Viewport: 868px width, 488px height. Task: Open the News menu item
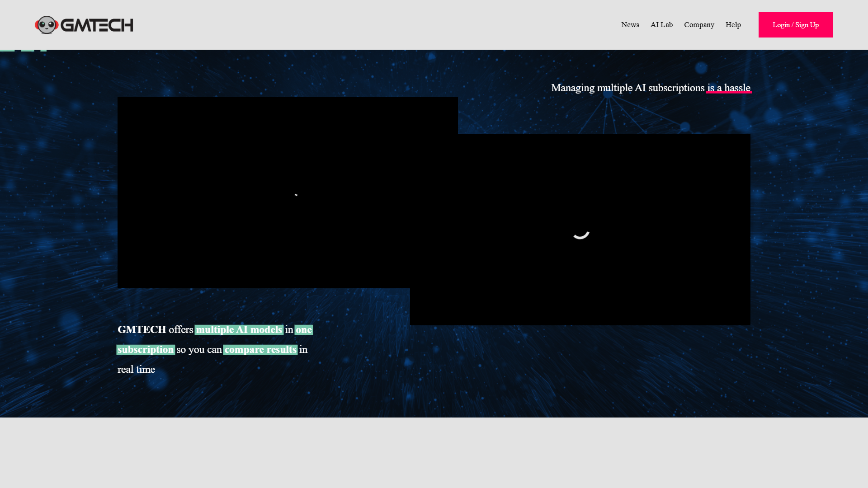[x=630, y=25]
